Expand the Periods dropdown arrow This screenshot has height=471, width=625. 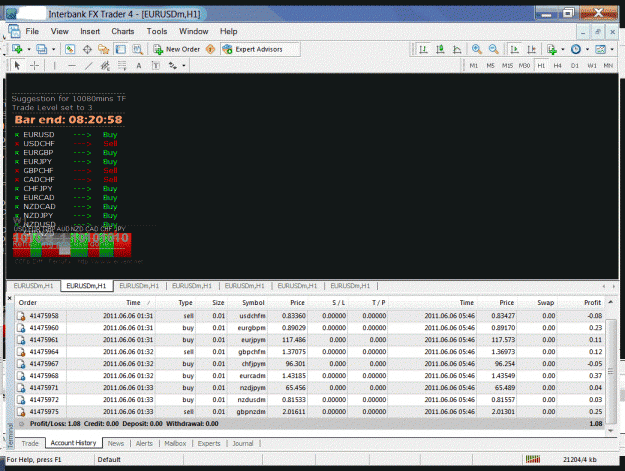587,49
